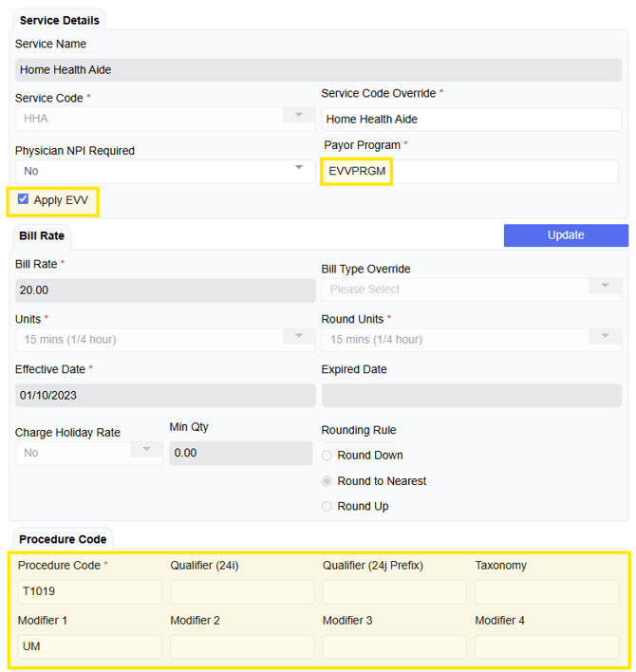The height and width of the screenshot is (672, 636).
Task: Select the Round to Nearest radio option
Action: tap(327, 481)
